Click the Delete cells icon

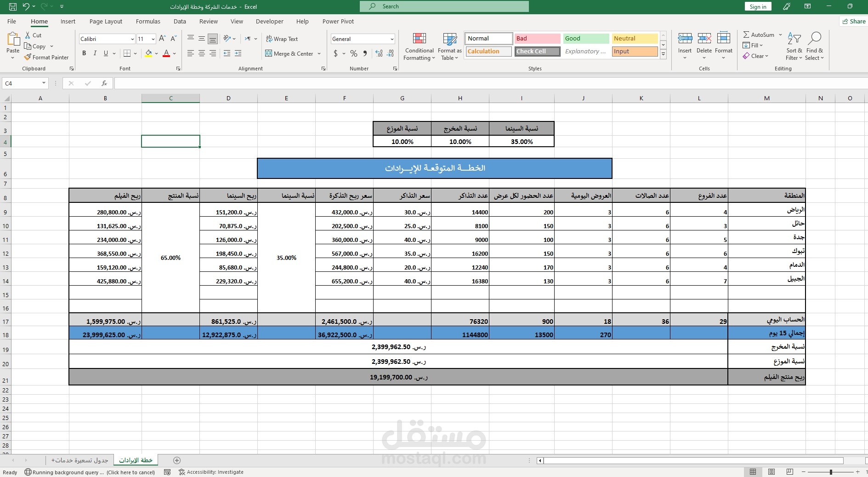[704, 38]
